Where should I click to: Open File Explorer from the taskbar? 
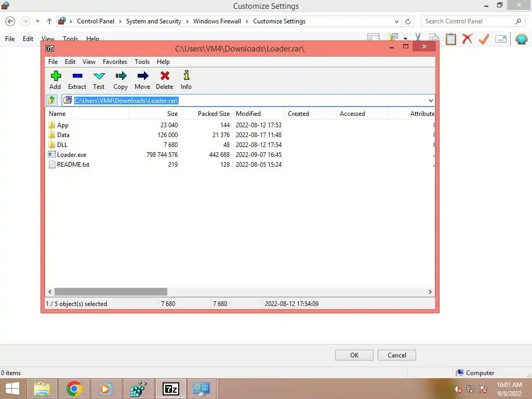(42, 389)
